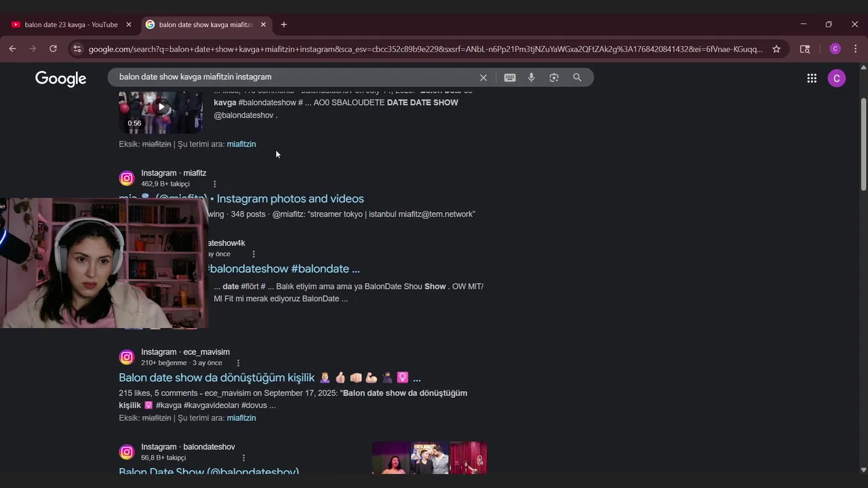This screenshot has height=488, width=868.
Task: Open Balon Date Show (@balondateshov) result
Action: pyautogui.click(x=209, y=471)
